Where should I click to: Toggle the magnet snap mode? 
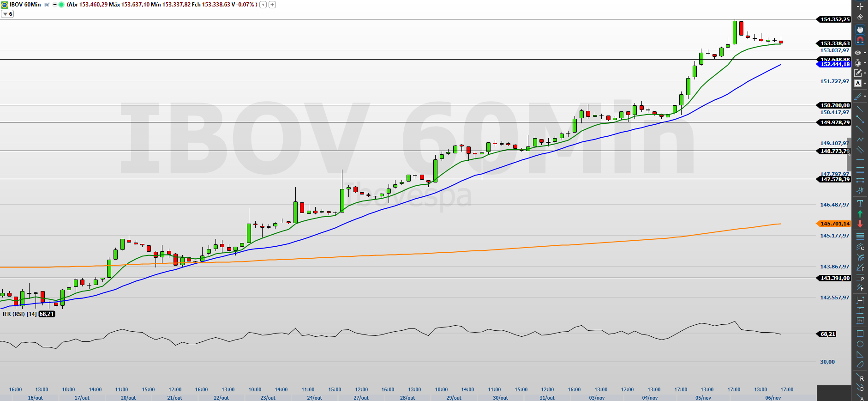860,40
